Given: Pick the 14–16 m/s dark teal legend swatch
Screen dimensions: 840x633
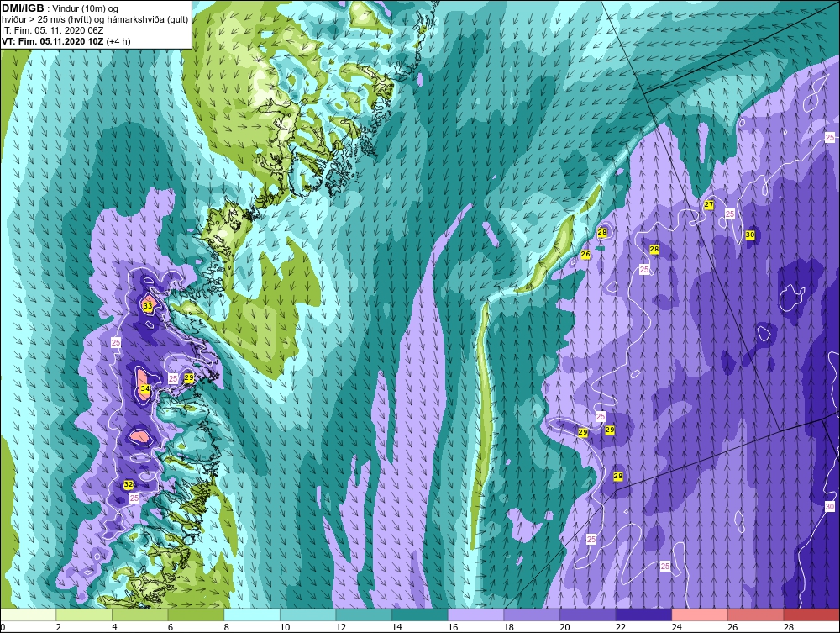Looking at the screenshot, I should (x=419, y=615).
